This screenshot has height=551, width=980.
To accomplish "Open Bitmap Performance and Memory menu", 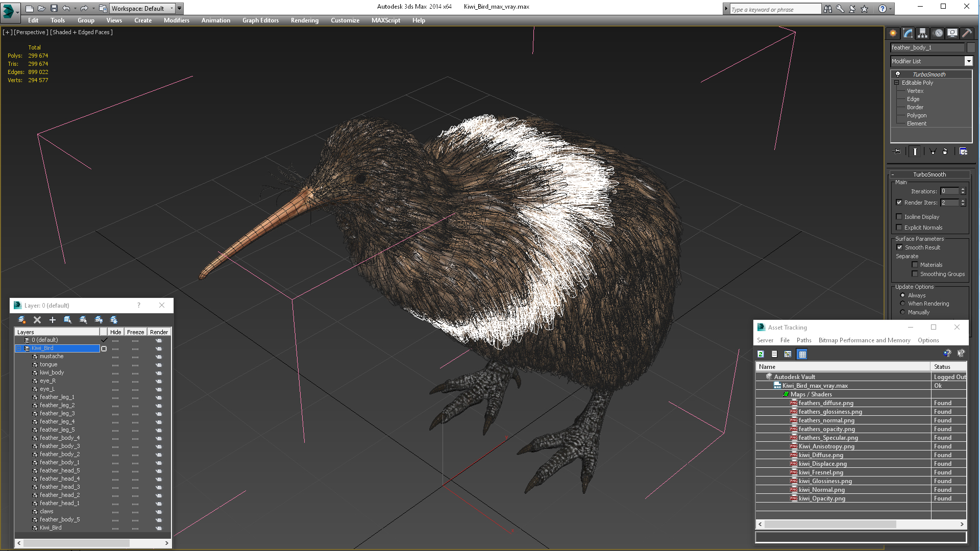I will 865,340.
